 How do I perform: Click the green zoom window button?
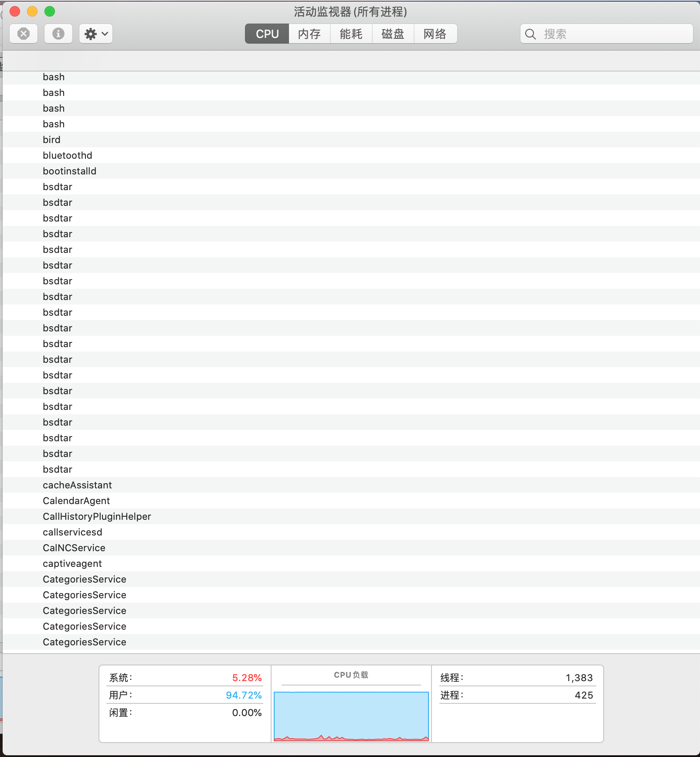click(50, 11)
